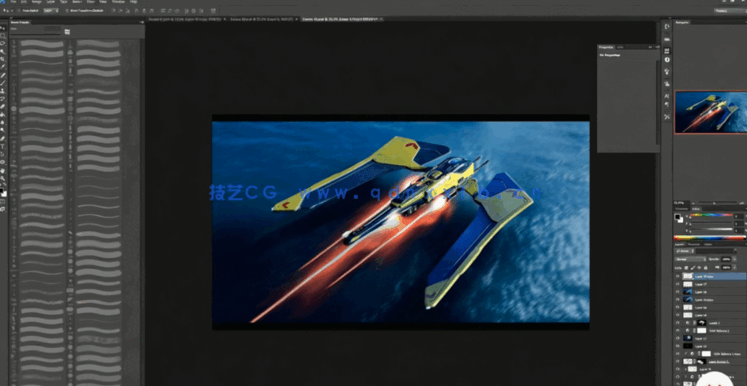
Task: Select the highlighted top layer row
Action: click(711, 276)
